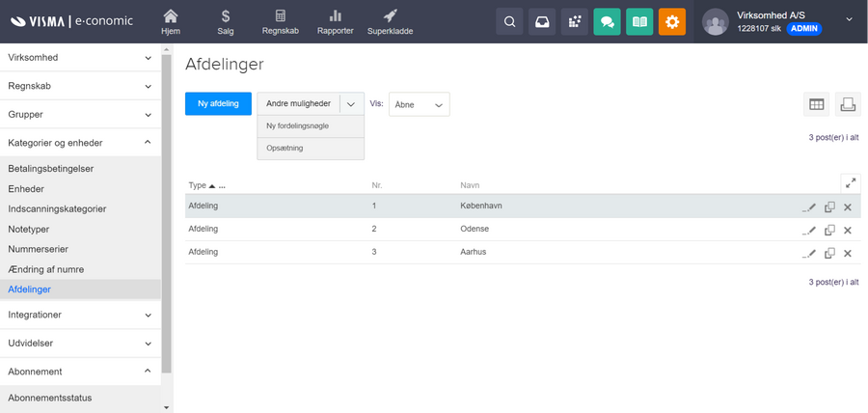Open the Vis filter dropdown showing Åbne
868x413 pixels.
420,104
